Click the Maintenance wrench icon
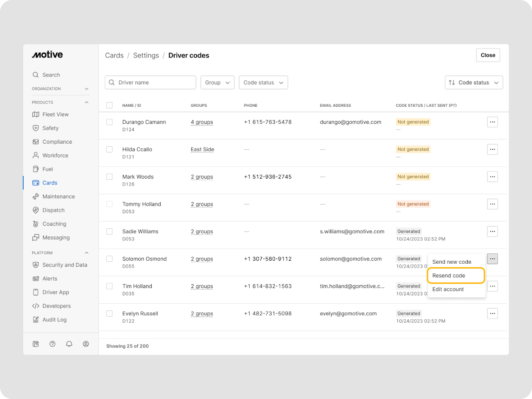The width and height of the screenshot is (532, 399). pos(36,197)
